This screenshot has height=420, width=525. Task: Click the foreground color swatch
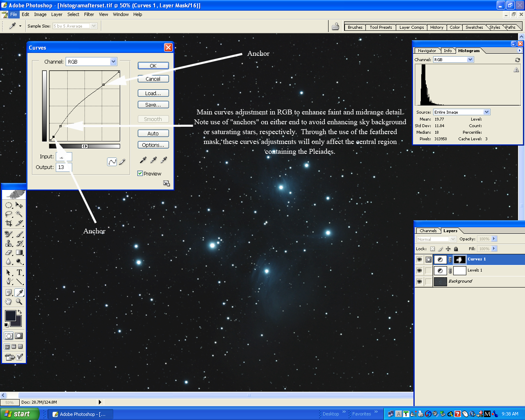click(10, 315)
